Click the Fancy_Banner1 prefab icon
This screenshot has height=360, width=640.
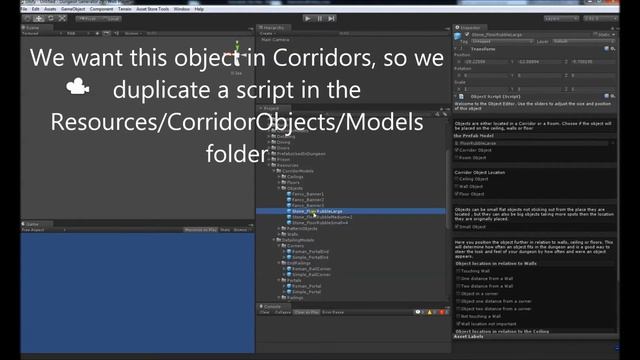(x=289, y=194)
